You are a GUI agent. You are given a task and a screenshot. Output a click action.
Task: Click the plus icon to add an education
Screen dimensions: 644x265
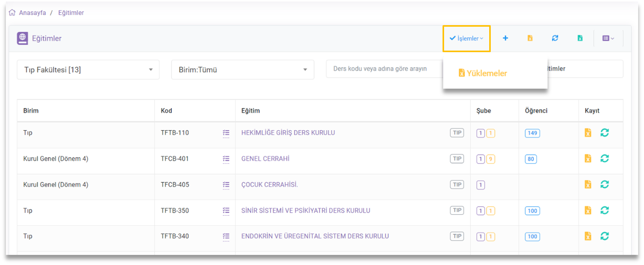(x=505, y=38)
